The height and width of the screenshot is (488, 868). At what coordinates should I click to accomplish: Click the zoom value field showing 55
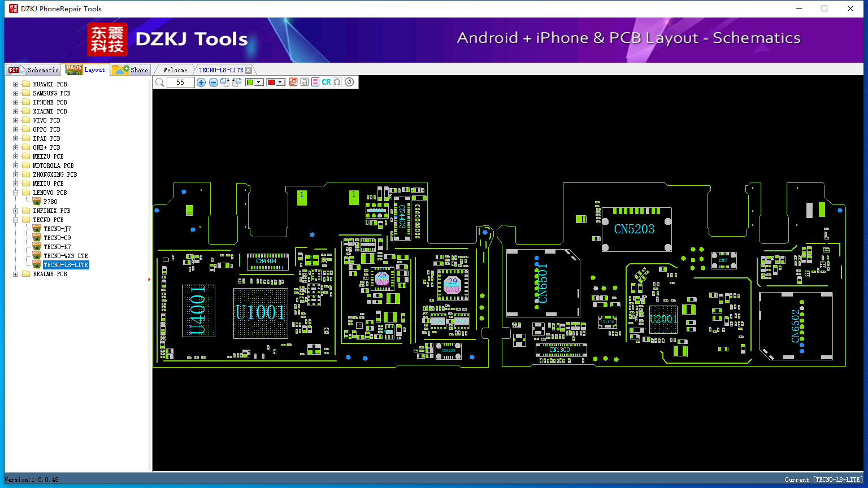click(x=181, y=82)
